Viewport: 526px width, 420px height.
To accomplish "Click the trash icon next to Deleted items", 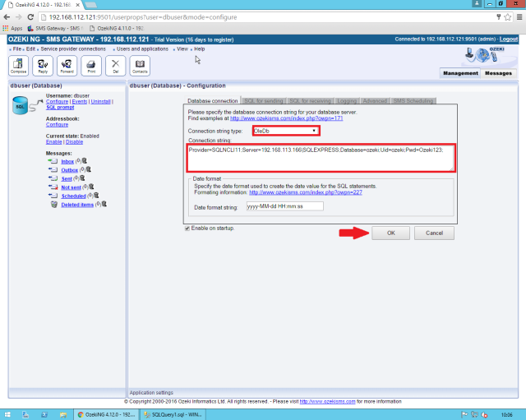I will coord(104,204).
